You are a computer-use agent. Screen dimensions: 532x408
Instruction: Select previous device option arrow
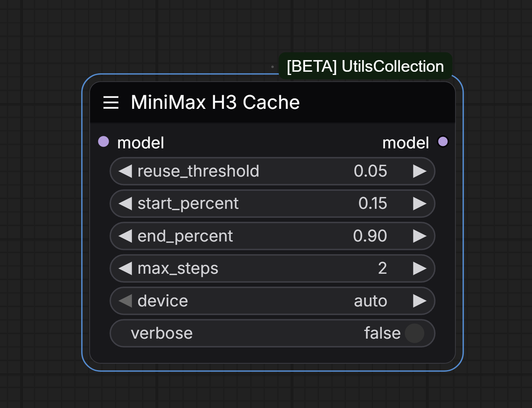125,301
